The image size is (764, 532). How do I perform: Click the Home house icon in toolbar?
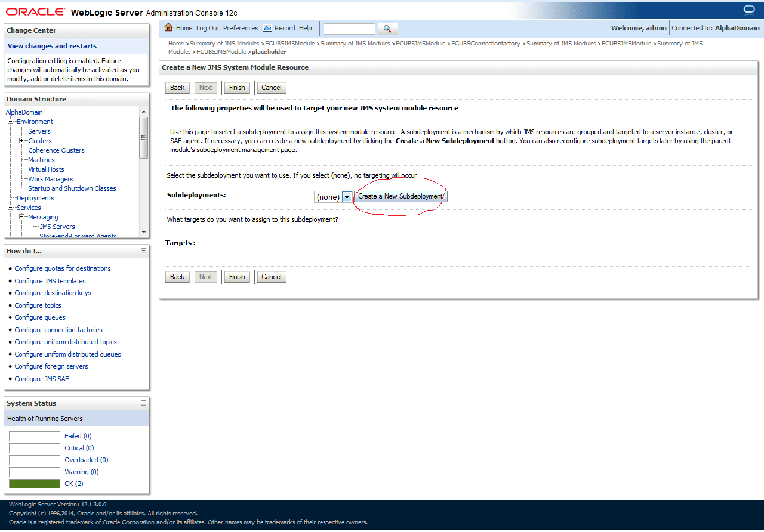pos(168,28)
